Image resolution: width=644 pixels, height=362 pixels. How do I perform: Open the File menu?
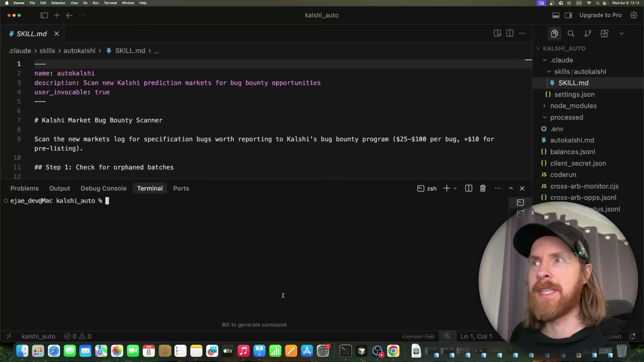point(32,3)
